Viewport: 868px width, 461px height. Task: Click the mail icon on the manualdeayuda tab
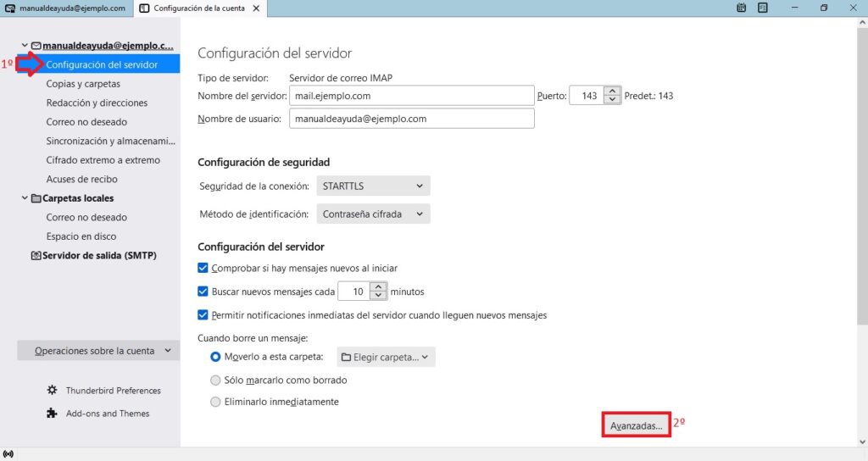(10, 8)
